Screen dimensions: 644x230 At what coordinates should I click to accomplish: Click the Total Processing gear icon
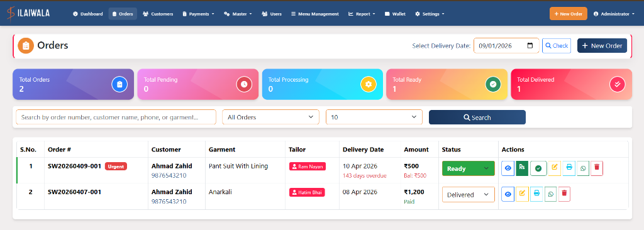point(369,84)
